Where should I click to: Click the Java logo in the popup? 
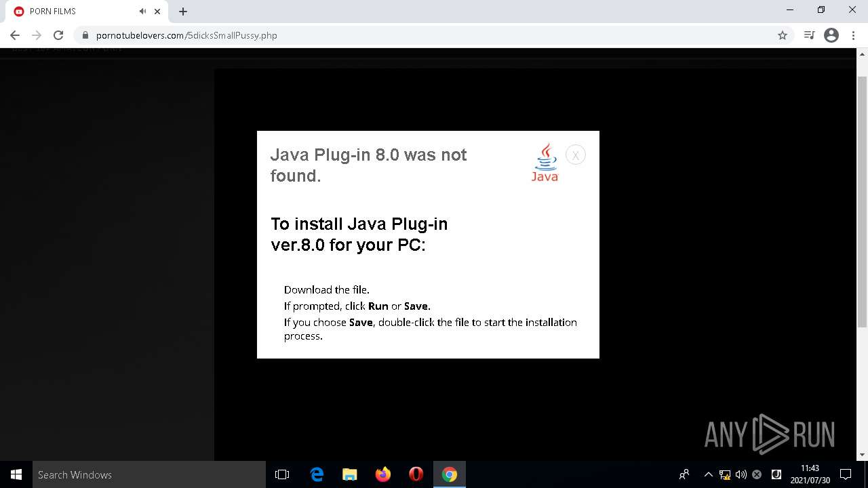[x=545, y=162]
